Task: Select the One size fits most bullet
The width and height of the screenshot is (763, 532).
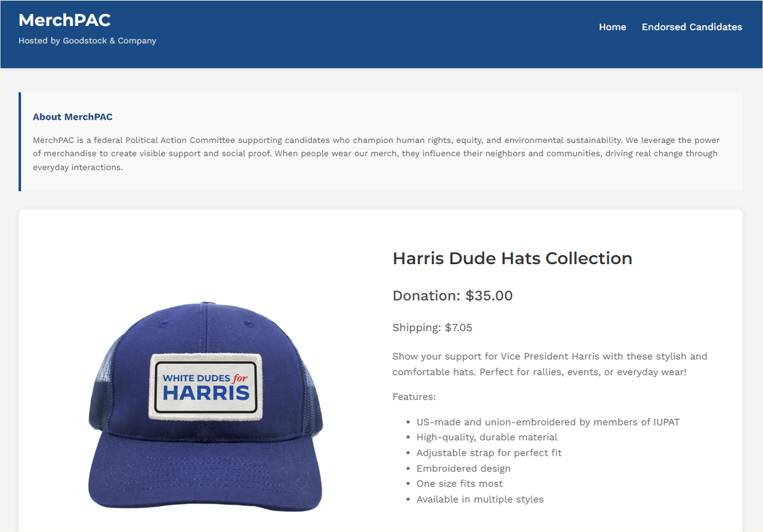Action: tap(460, 483)
